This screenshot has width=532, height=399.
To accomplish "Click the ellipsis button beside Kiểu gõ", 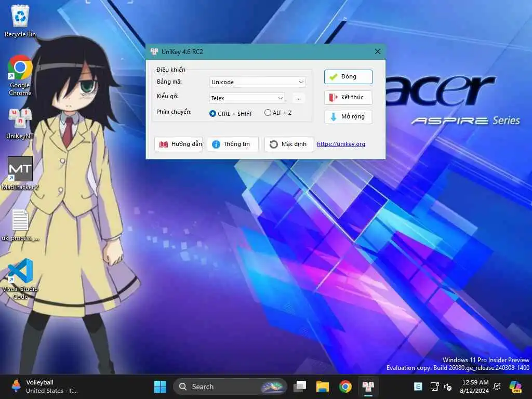I will [x=298, y=98].
